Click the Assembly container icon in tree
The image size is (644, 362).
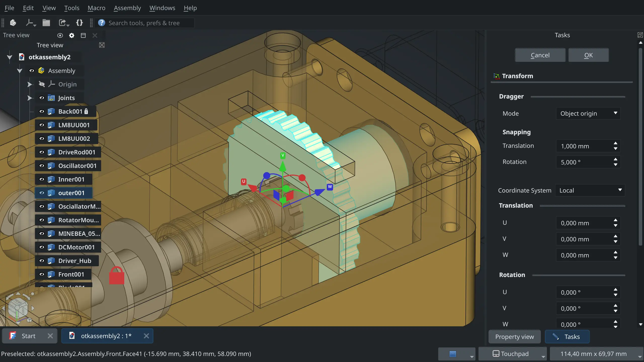(41, 71)
